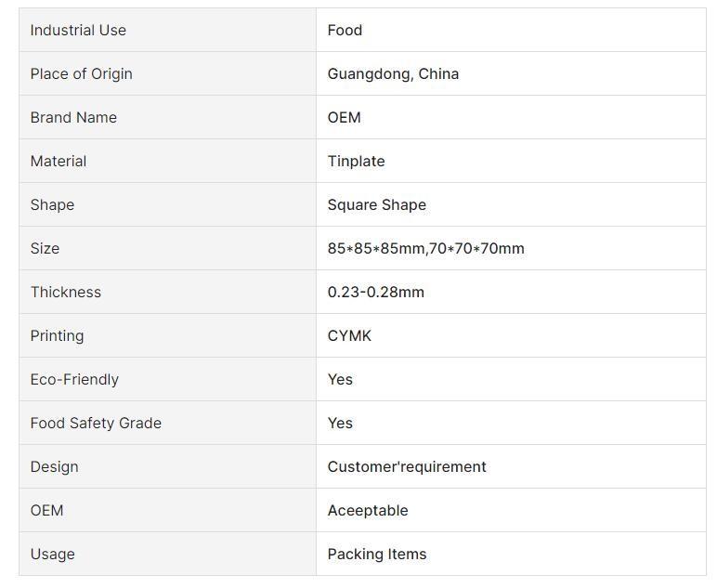Click the Food Safety Grade label
The width and height of the screenshot is (717, 588).
pos(96,423)
